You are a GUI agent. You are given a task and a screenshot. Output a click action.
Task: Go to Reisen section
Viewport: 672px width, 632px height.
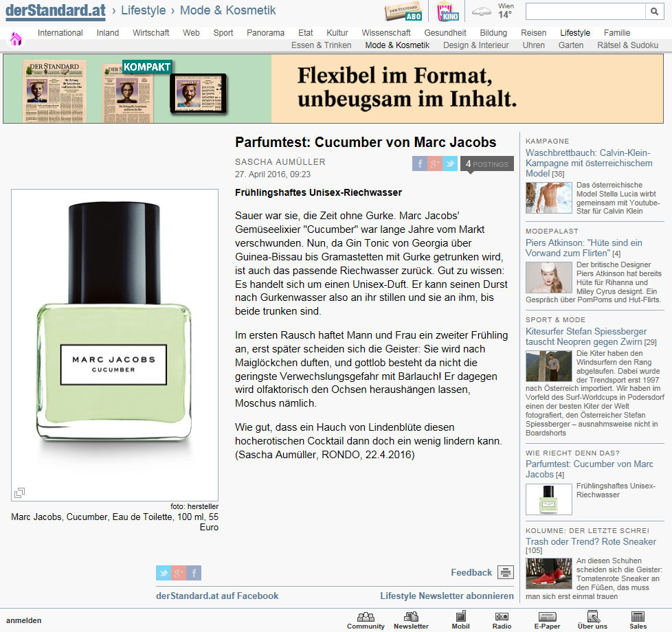point(534,32)
